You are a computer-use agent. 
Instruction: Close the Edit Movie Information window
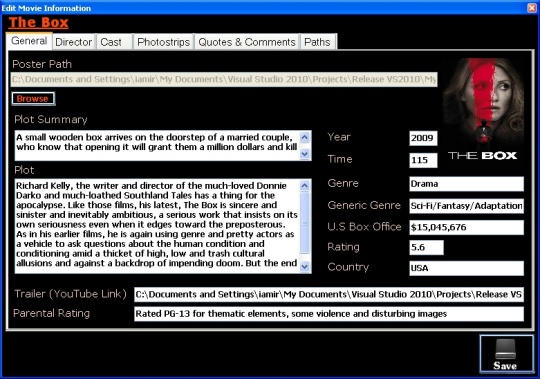(x=532, y=8)
